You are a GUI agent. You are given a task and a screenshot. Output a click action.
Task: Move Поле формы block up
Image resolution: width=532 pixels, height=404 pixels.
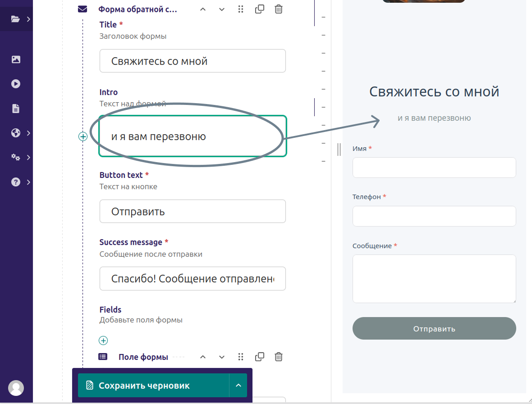pyautogui.click(x=203, y=357)
